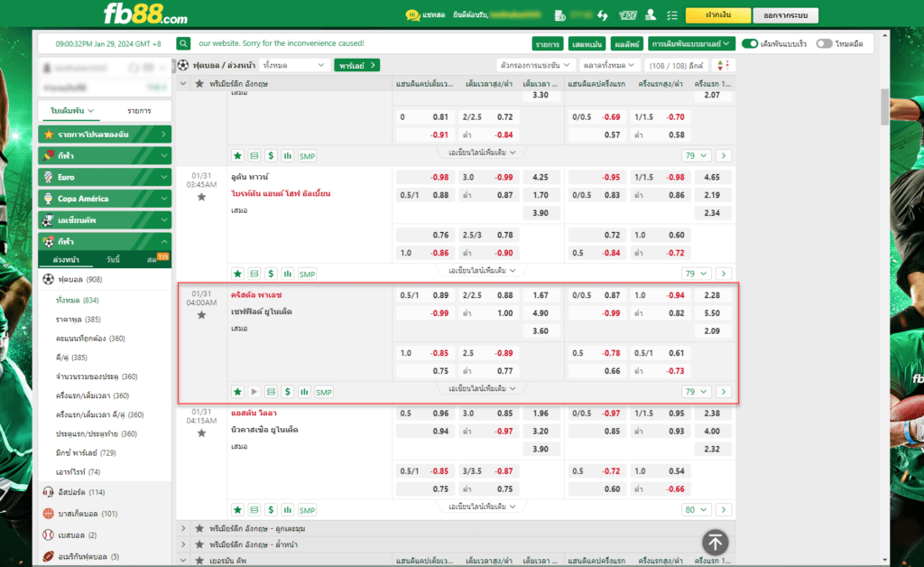Star the พรีเมียร์ลีก อังกฤษ - ลูกเตะมุม league
The width and height of the screenshot is (924, 567).
tap(199, 529)
